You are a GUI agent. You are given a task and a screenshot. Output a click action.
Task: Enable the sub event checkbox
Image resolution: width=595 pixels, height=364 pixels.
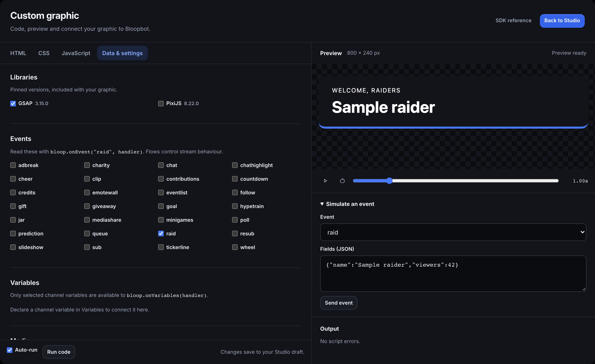click(x=87, y=247)
